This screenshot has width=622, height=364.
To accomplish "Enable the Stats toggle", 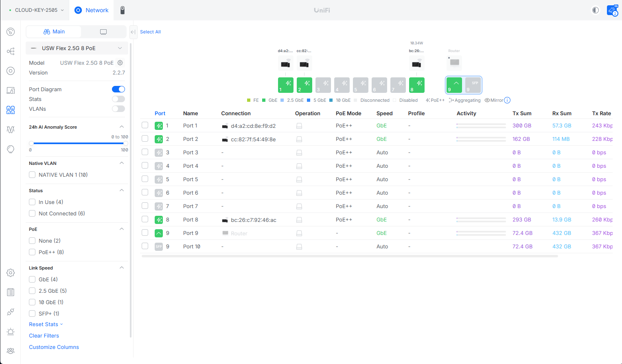I will 118,99.
